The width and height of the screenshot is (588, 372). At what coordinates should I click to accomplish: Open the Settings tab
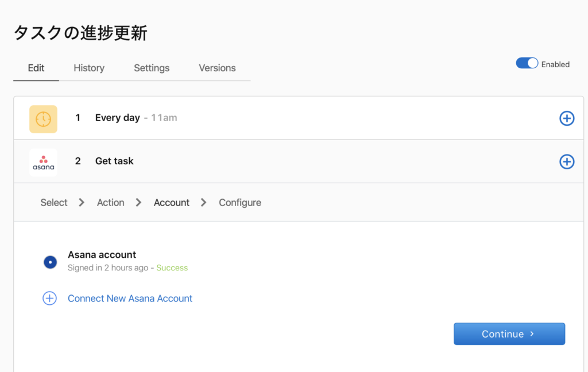click(152, 68)
